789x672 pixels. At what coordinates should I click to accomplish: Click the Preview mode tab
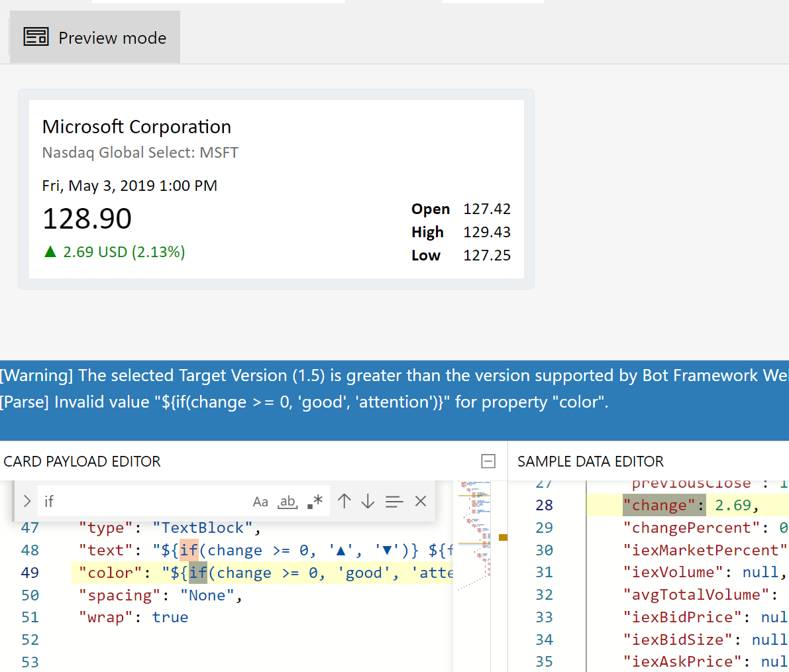click(x=94, y=37)
